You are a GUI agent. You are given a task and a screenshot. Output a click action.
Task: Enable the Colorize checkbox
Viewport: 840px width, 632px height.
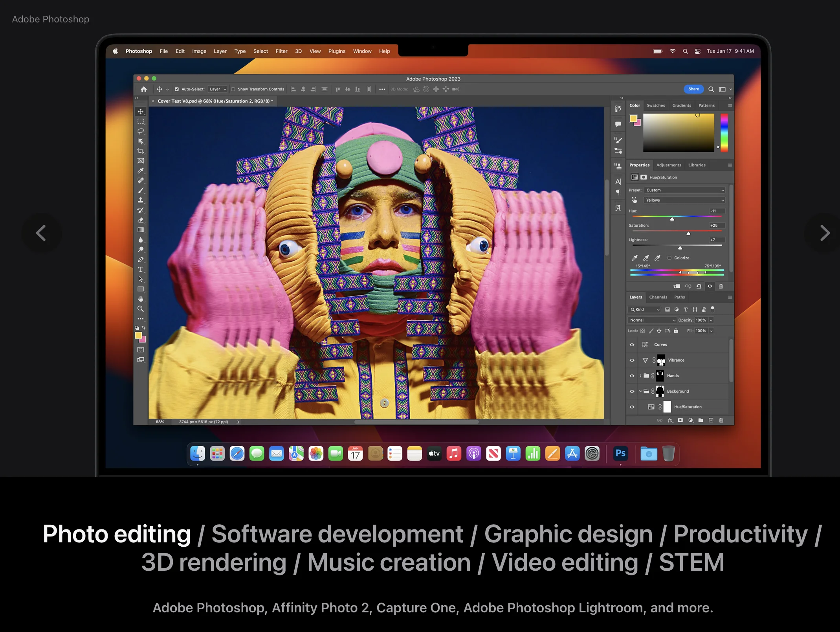[669, 258]
